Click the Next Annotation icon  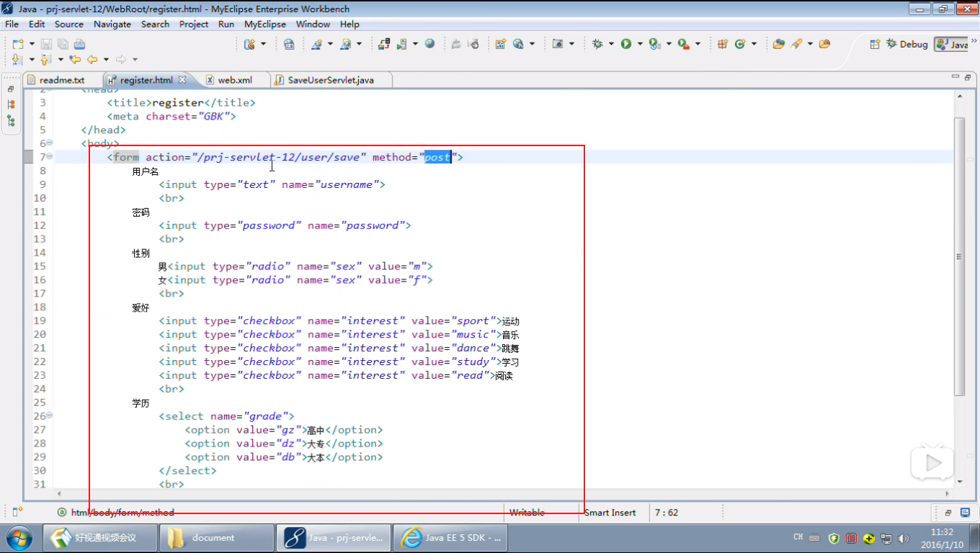coord(18,59)
